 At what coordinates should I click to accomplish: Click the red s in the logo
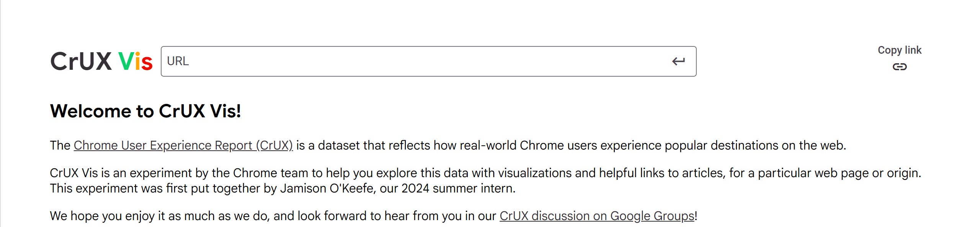[146, 64]
